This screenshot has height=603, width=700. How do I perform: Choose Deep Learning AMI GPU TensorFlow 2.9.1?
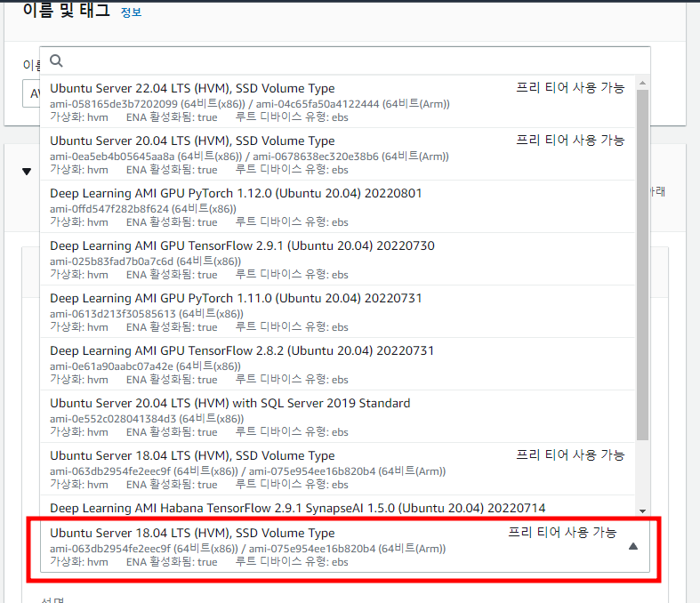click(x=337, y=260)
